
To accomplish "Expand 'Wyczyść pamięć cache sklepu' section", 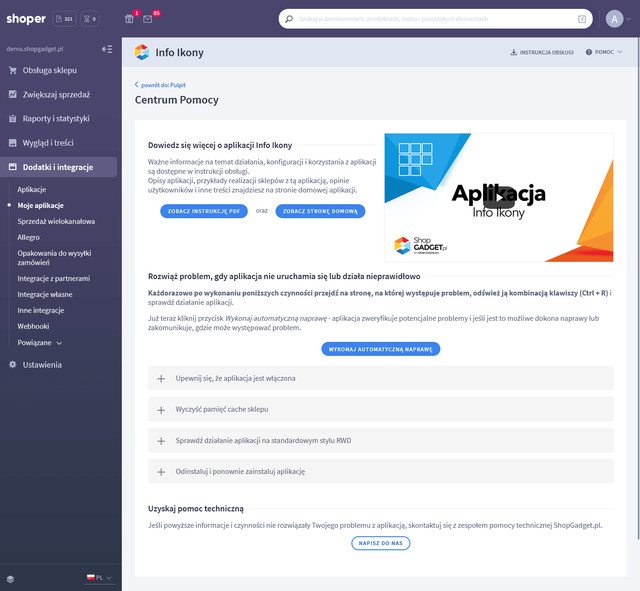I will pyautogui.click(x=379, y=409).
